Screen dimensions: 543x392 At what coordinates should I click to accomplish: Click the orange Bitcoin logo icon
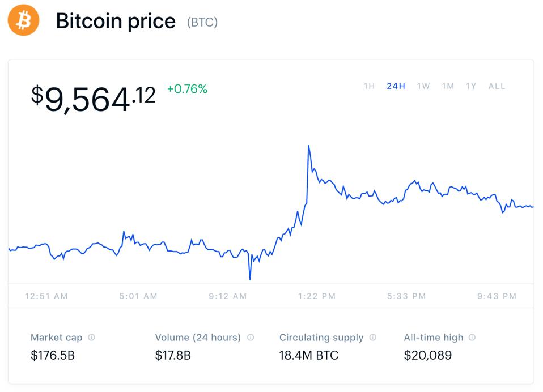(x=23, y=20)
